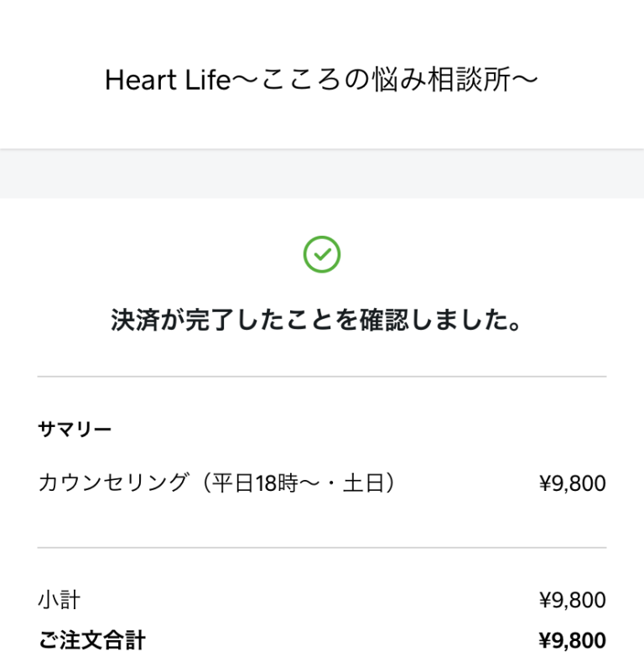
Task: Click the word Heart in header
Action: (141, 81)
